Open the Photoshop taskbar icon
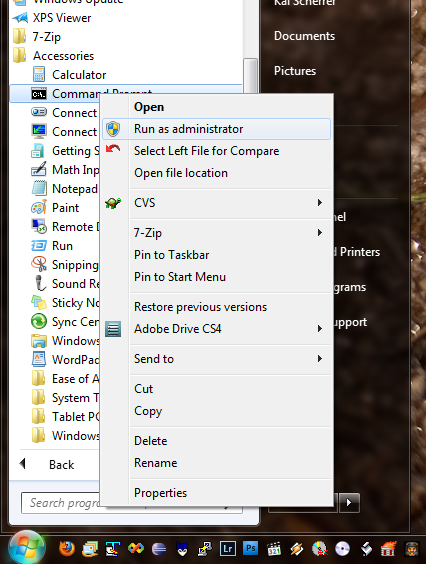Image resolution: width=426 pixels, height=564 pixels. (x=250, y=549)
